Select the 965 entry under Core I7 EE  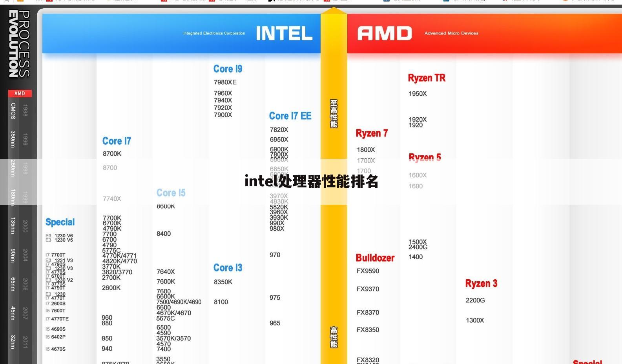pos(275,323)
